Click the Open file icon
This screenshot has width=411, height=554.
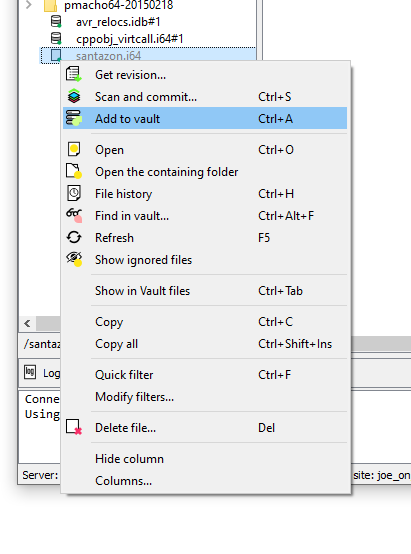74,149
